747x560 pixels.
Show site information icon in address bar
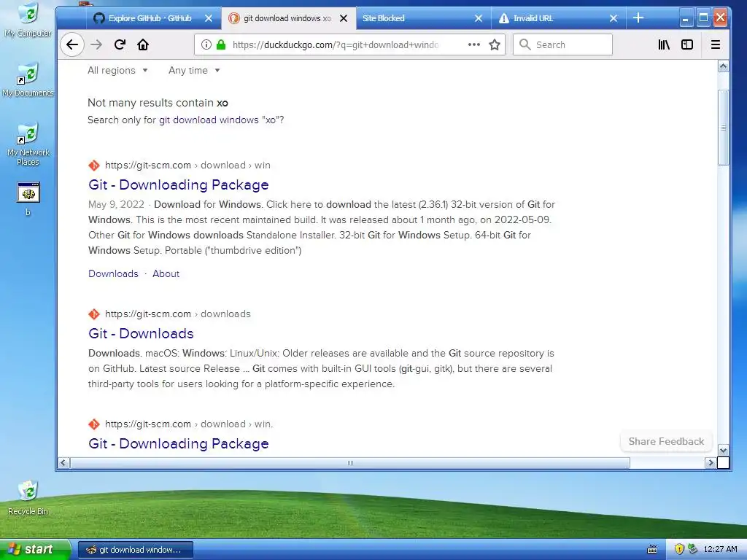tap(206, 44)
